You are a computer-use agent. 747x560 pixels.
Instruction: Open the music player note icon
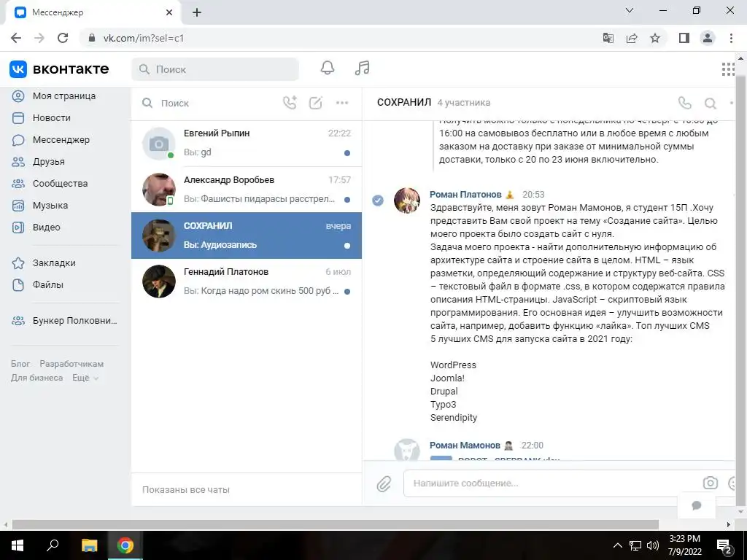362,68
